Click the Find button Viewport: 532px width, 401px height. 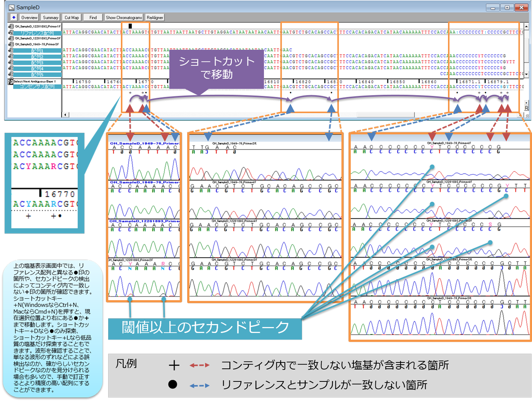(93, 17)
